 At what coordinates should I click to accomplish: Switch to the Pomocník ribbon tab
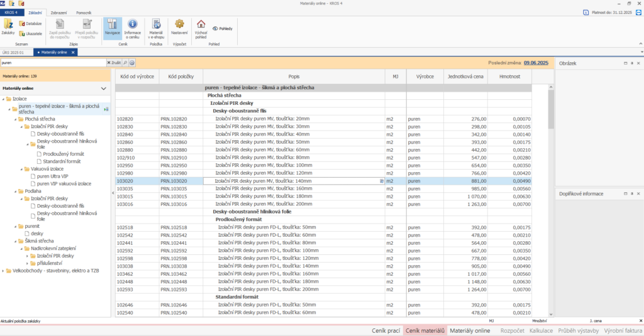pos(84,13)
